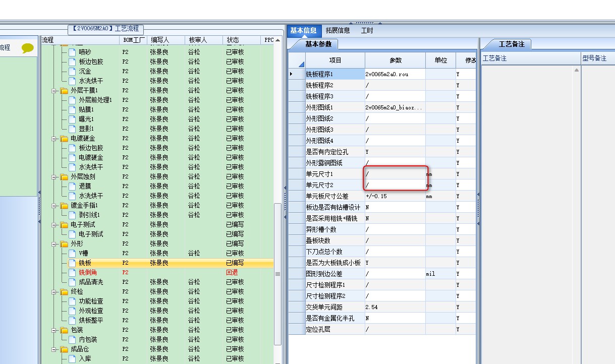Click the yellow speech bubble icon

pos(28,48)
